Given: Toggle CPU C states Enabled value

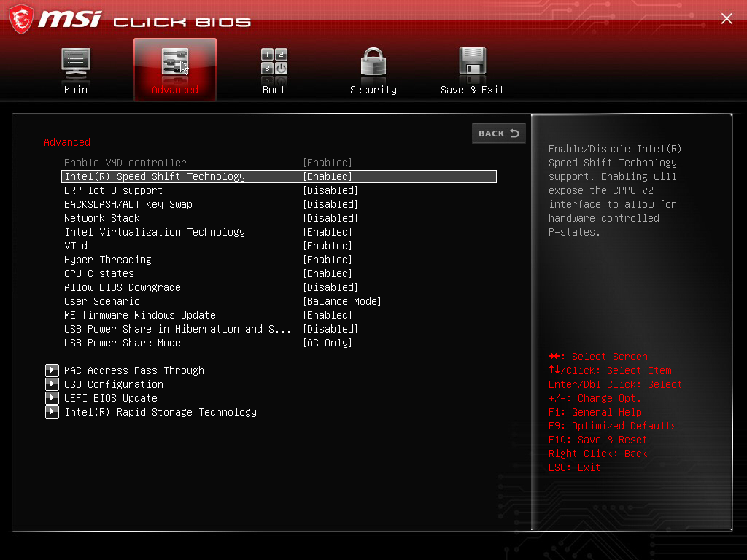Looking at the screenshot, I should [x=328, y=273].
